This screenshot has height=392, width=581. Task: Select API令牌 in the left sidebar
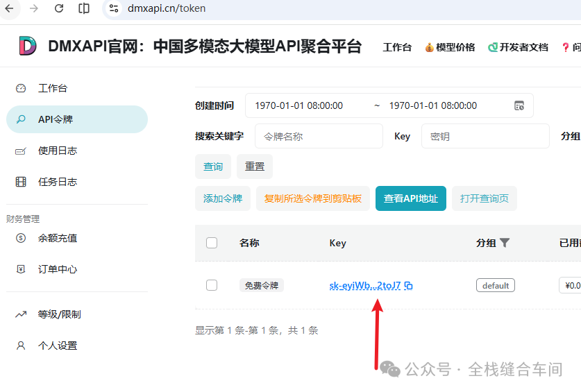pyautogui.click(x=77, y=119)
